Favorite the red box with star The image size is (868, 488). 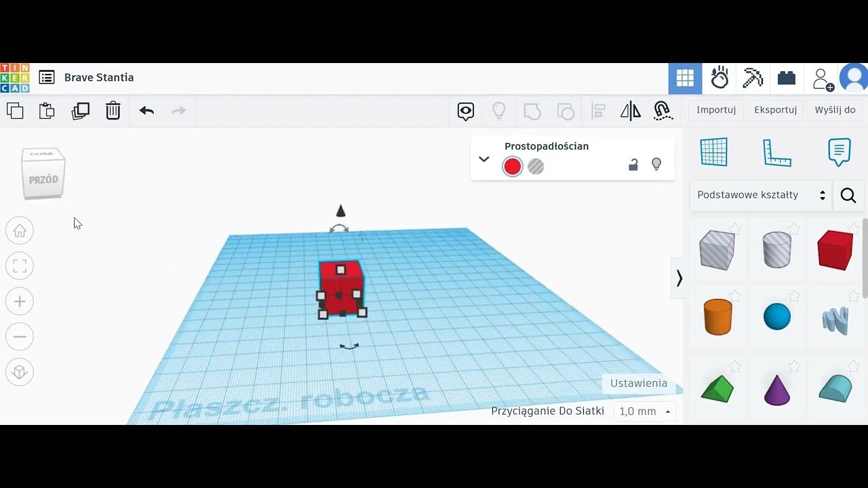(x=854, y=229)
